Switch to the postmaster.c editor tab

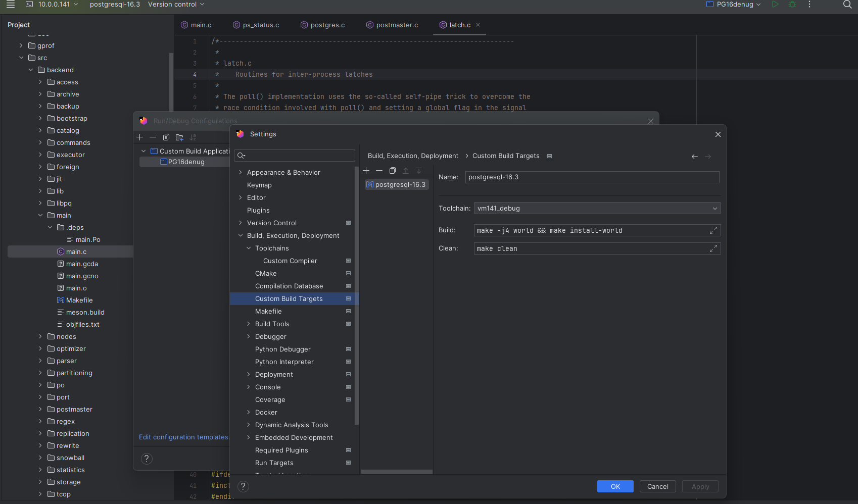392,25
